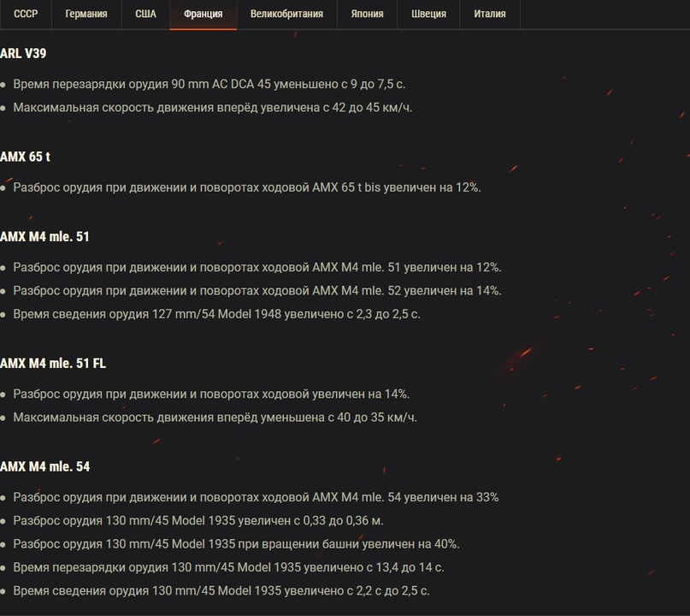
Task: Click the AMX 65 t bis dispersion line
Action: click(x=246, y=187)
